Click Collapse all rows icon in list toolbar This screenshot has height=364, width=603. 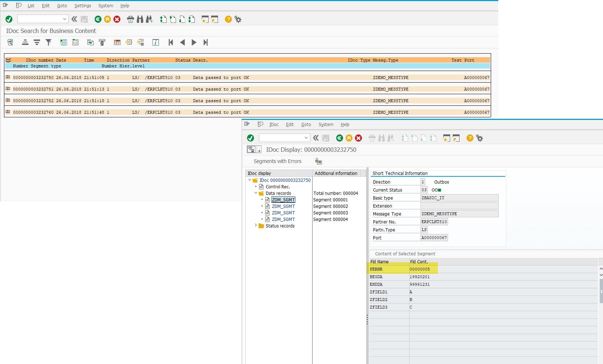click(75, 42)
